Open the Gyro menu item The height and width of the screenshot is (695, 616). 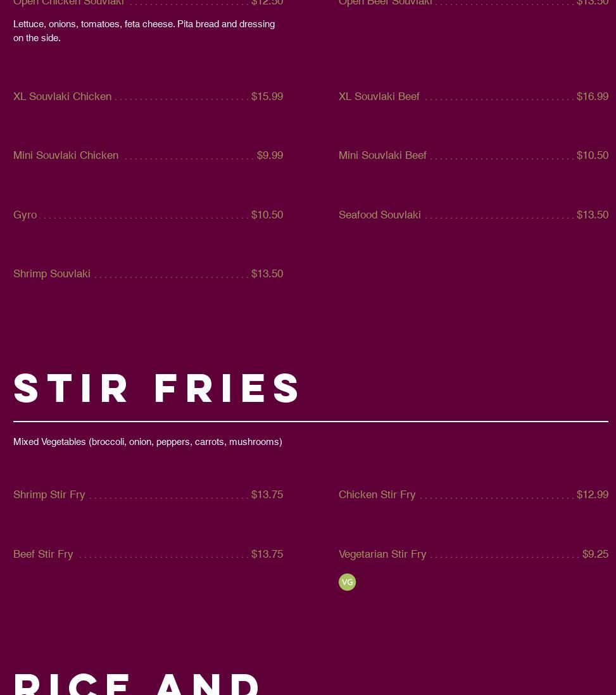(25, 215)
